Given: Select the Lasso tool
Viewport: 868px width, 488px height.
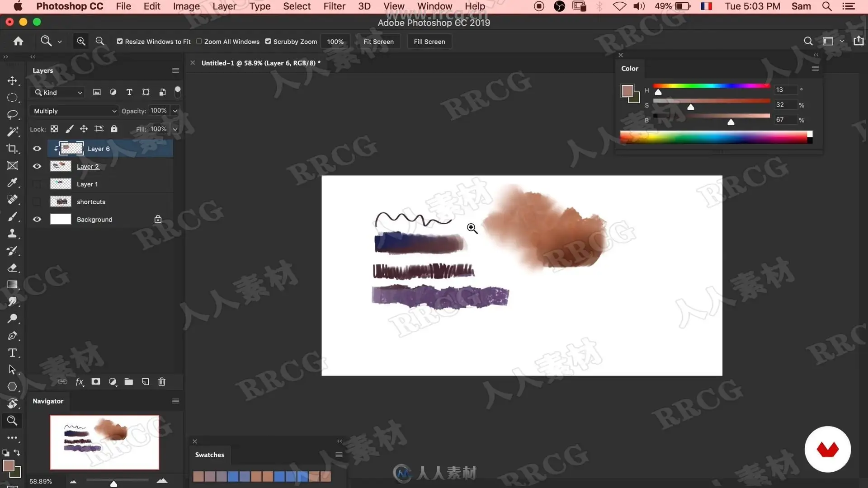Looking at the screenshot, I should click(x=12, y=115).
